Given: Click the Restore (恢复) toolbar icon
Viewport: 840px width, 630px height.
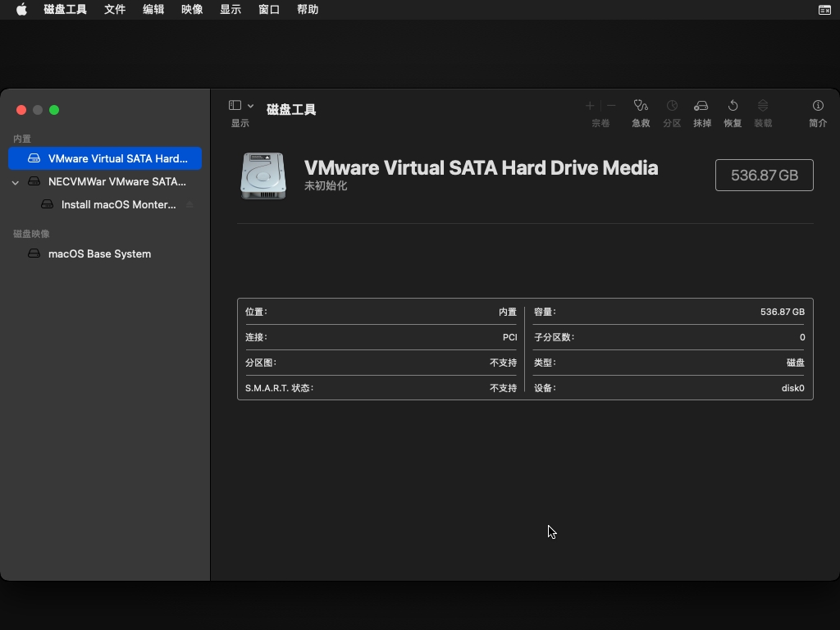Looking at the screenshot, I should 733,106.
